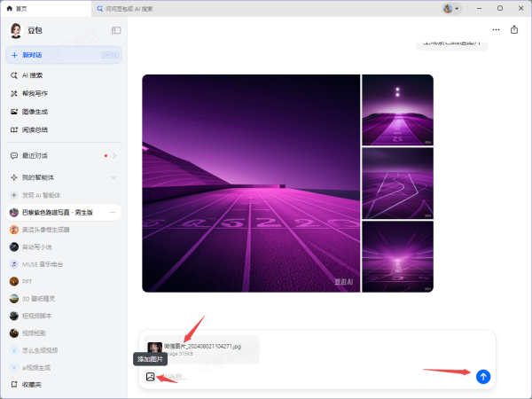The height and width of the screenshot is (399, 532).
Task: Switch to the 问问豆包或 AI 搜索 tab
Action: coord(129,9)
